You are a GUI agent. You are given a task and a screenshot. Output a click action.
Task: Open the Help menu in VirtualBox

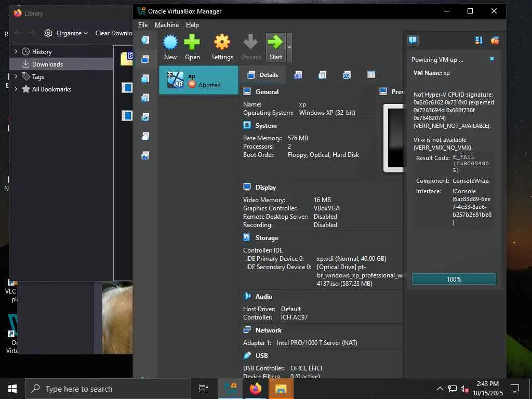(x=192, y=25)
